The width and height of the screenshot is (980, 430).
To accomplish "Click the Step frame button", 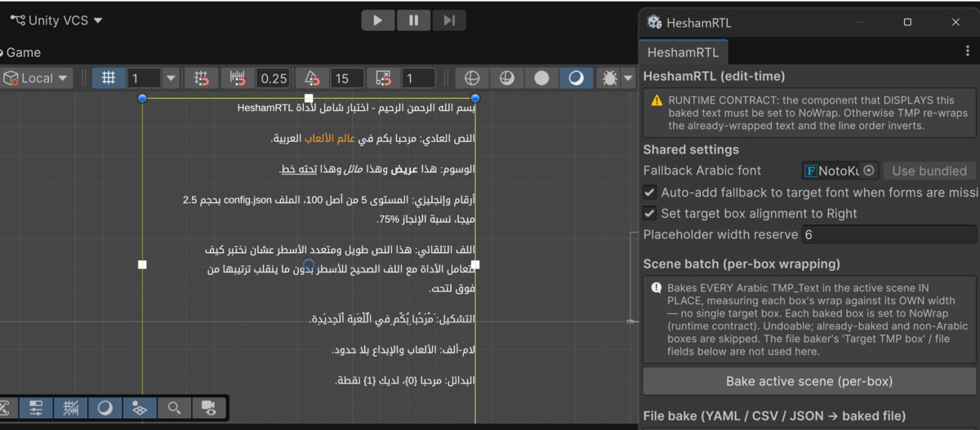I will [449, 20].
